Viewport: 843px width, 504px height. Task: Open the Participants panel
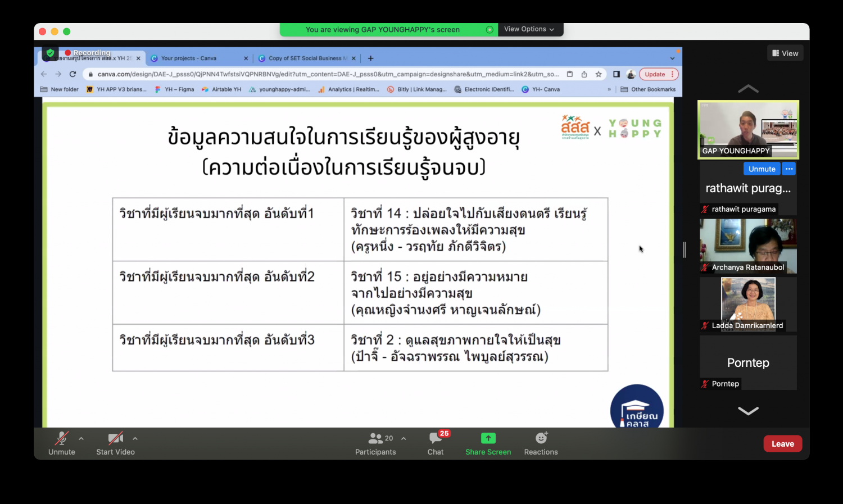(x=375, y=443)
